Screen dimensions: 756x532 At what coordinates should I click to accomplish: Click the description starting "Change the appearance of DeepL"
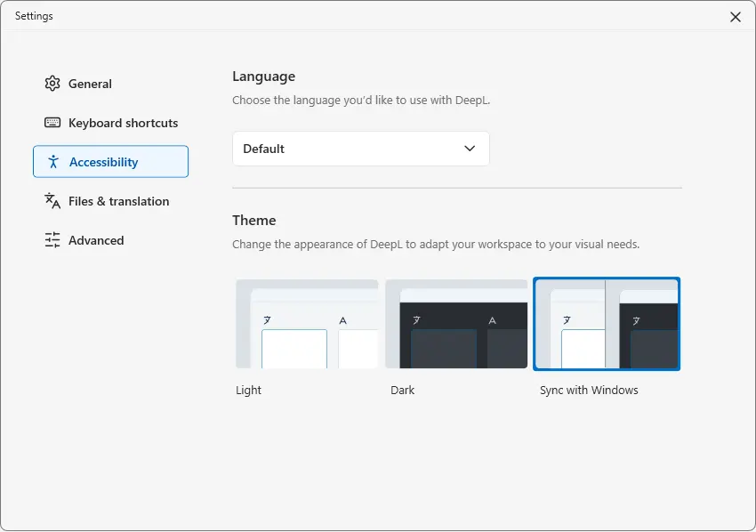tap(436, 244)
